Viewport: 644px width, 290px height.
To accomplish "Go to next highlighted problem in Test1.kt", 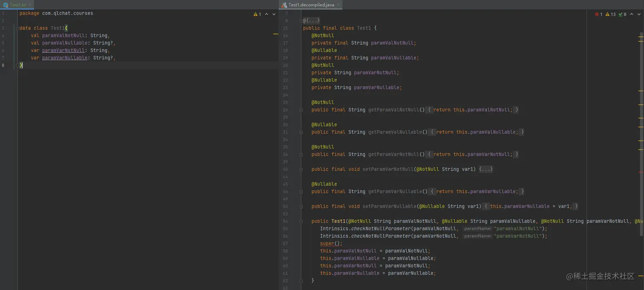I will pos(274,14).
